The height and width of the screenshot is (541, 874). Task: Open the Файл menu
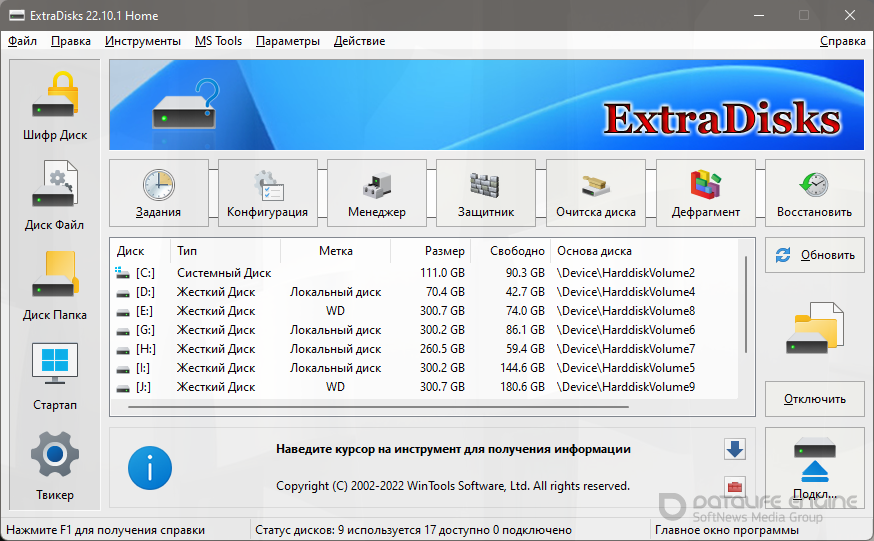pos(22,41)
